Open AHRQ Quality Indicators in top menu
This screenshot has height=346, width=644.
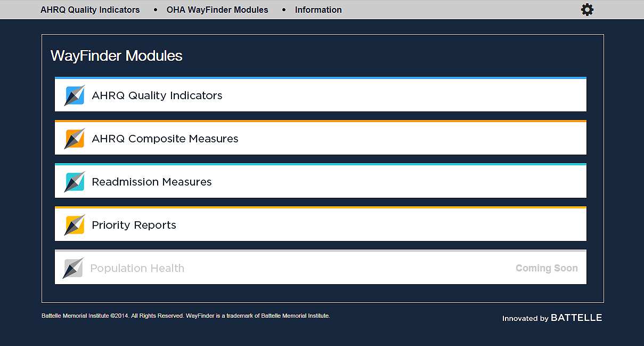(90, 10)
